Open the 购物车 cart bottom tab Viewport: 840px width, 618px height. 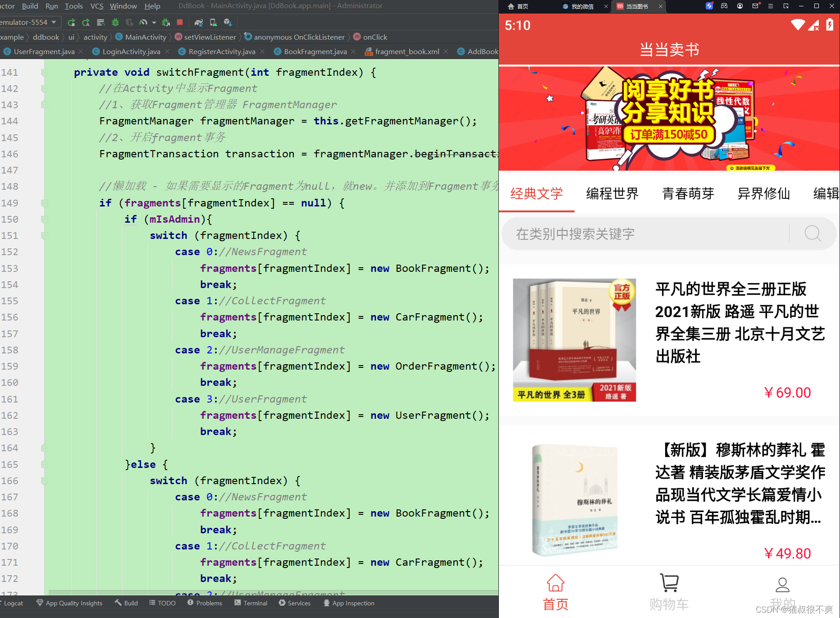click(669, 592)
